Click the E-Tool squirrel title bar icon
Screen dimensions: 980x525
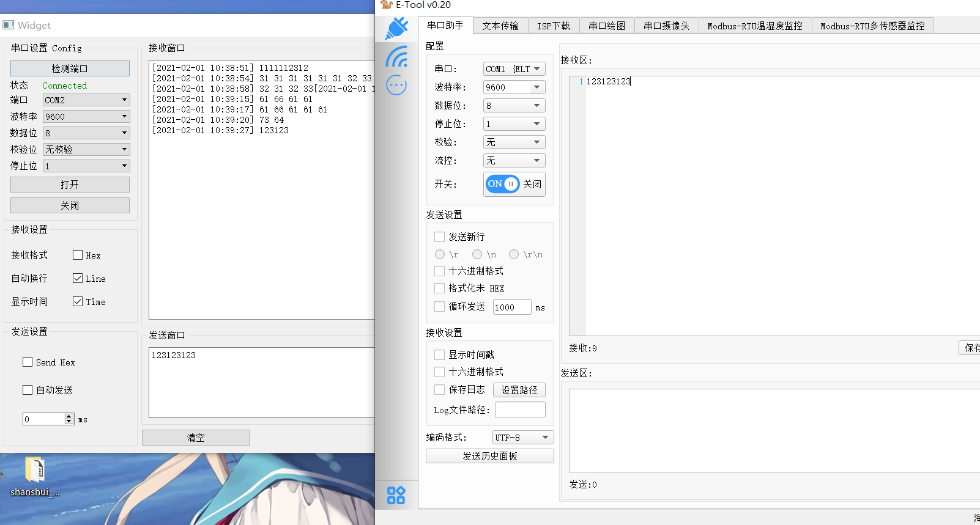tap(386, 4)
